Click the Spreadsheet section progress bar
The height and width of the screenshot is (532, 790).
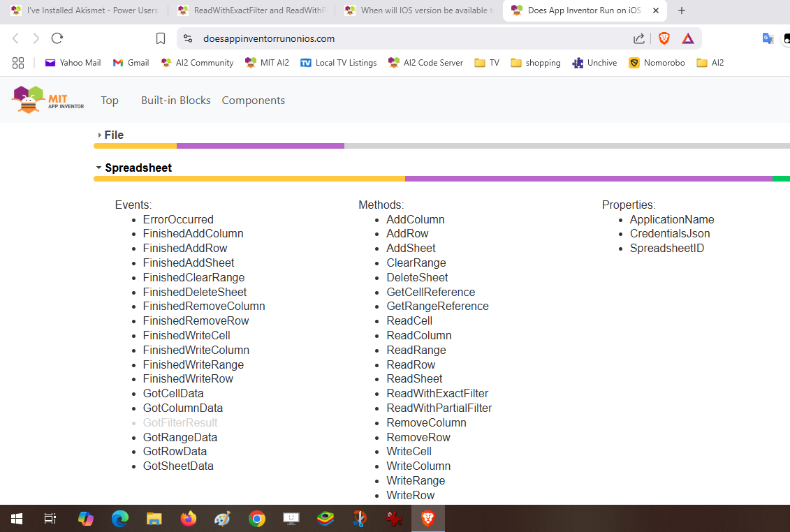[442, 179]
